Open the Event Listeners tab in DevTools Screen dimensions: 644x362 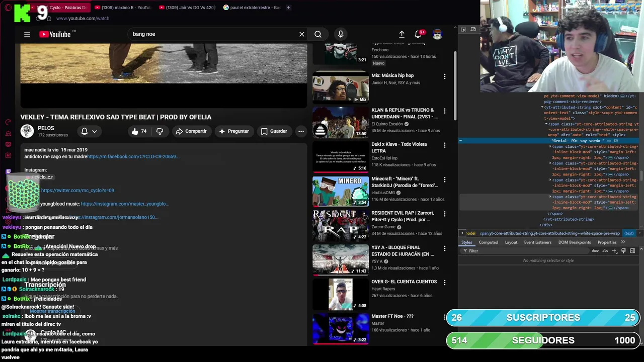(538, 242)
